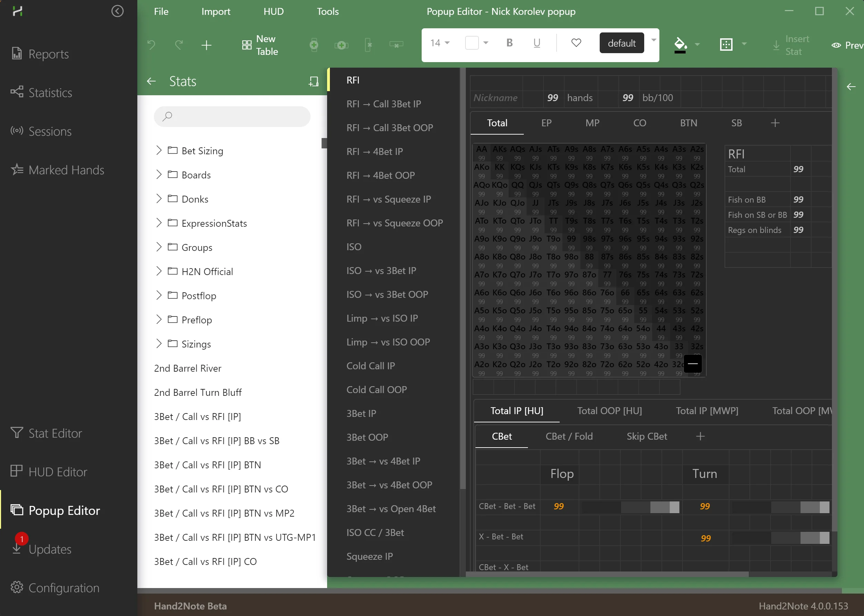864x616 pixels.
Task: Mark current stat as favorite with heart icon
Action: point(576,43)
